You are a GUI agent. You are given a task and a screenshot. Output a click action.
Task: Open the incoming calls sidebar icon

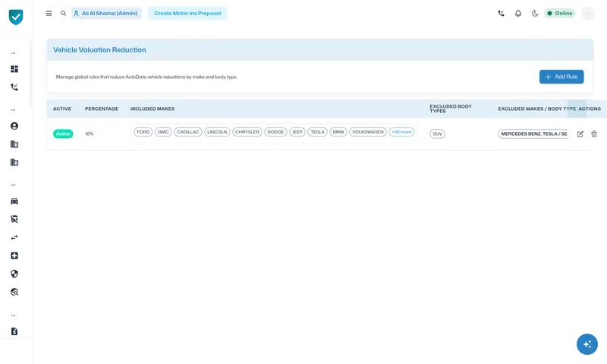[x=14, y=87]
